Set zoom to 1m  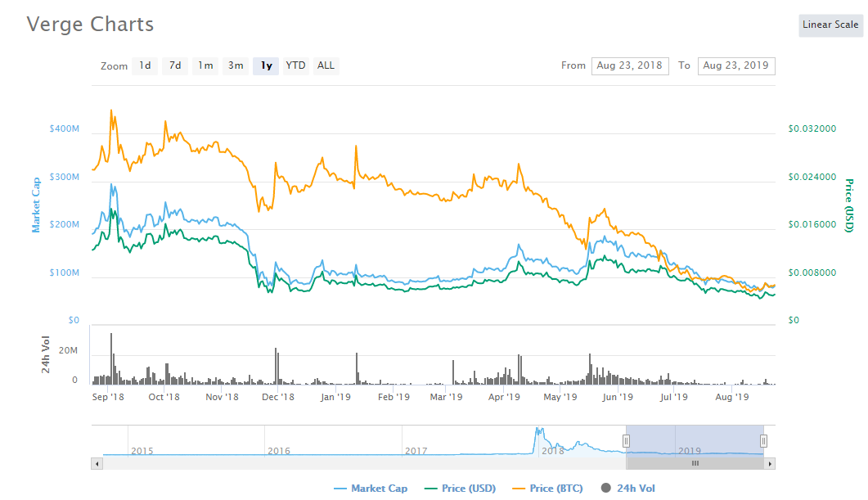point(205,66)
